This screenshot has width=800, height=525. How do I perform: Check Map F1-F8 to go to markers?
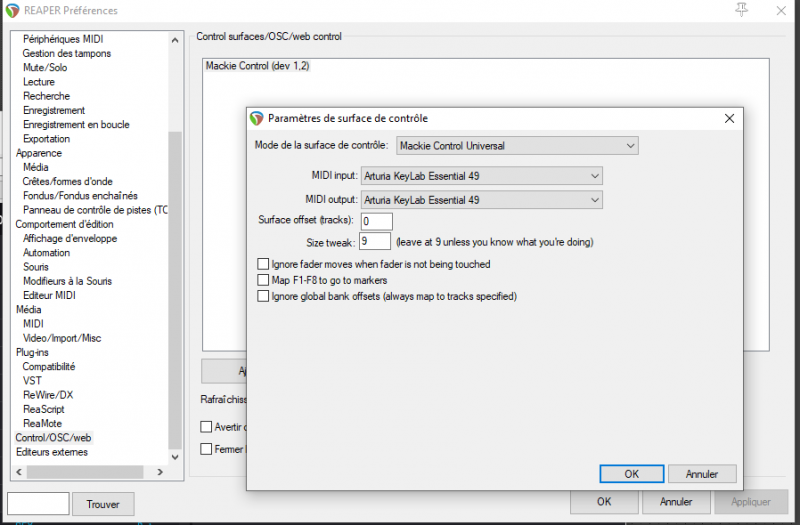(264, 280)
